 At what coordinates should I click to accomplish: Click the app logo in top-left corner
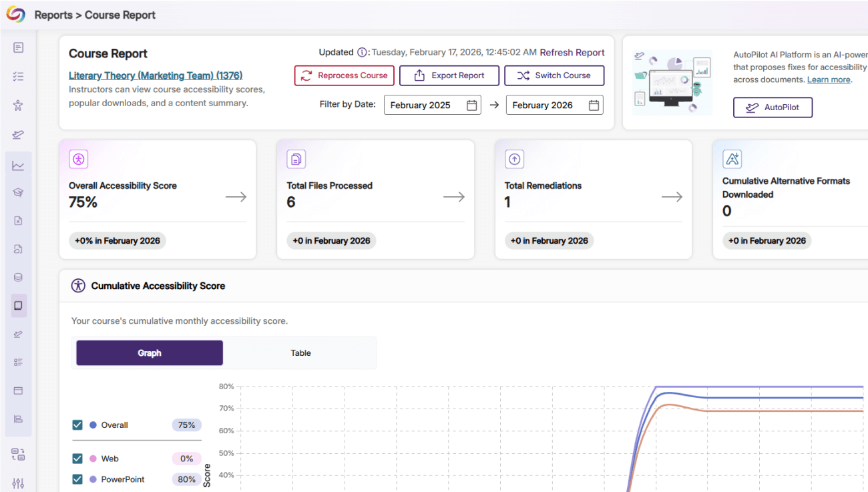point(15,15)
